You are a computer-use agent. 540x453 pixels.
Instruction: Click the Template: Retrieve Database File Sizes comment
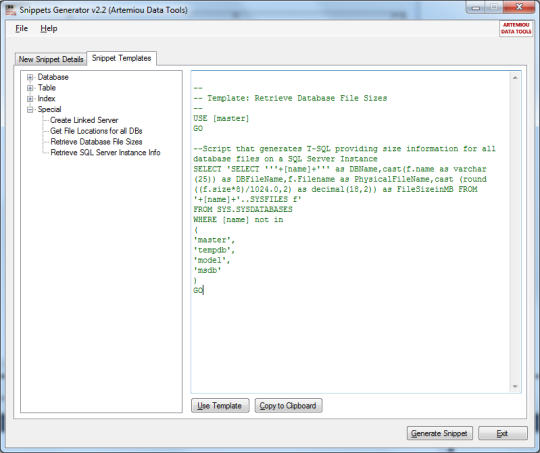tap(290, 98)
